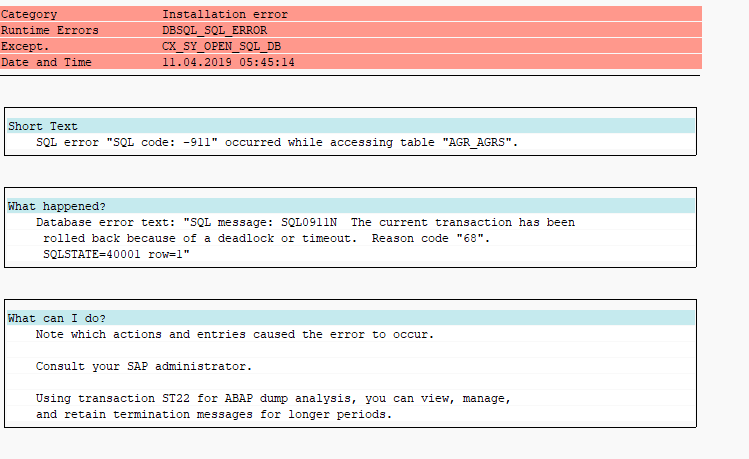The height and width of the screenshot is (459, 749).
Task: Click the Short Text section heading
Action: click(x=43, y=126)
